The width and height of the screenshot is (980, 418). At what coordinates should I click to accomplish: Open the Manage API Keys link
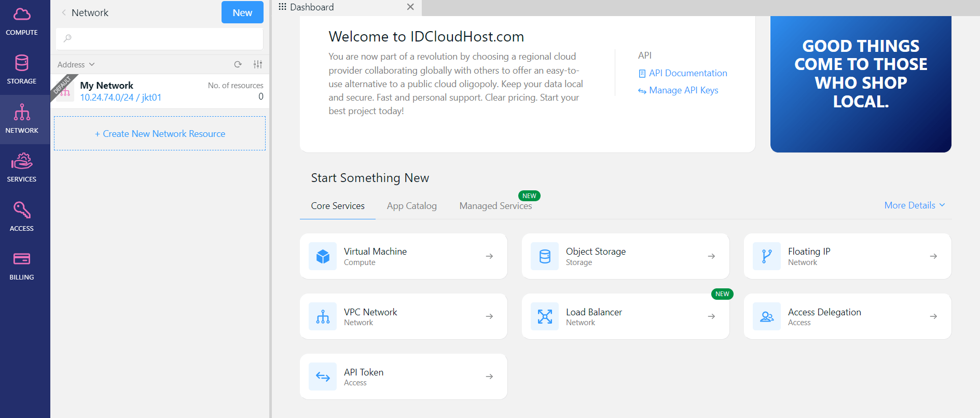(683, 90)
